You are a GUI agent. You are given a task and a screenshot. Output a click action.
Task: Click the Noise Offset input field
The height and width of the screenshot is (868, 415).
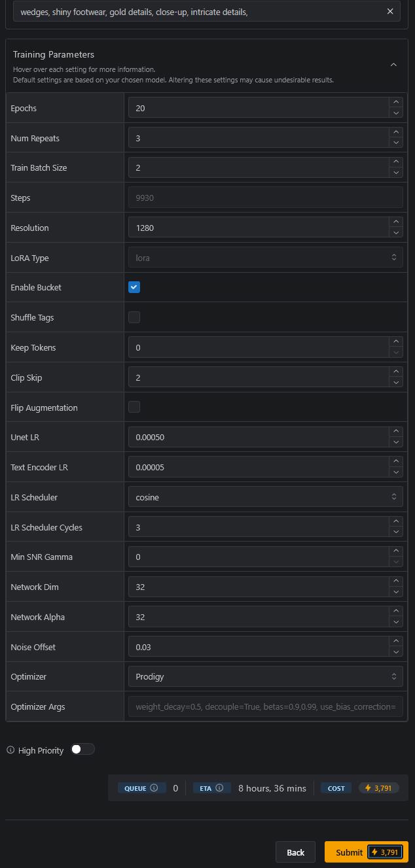259,647
